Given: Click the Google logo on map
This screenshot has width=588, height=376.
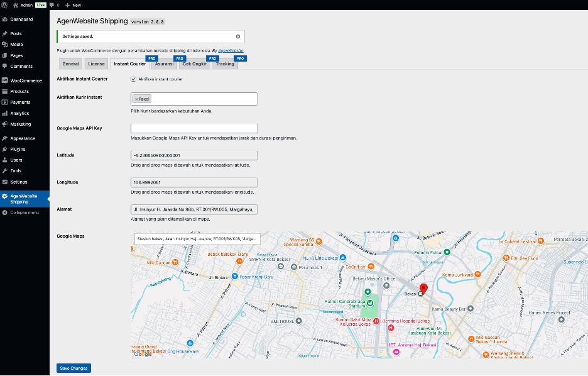Looking at the screenshot, I should tap(143, 354).
